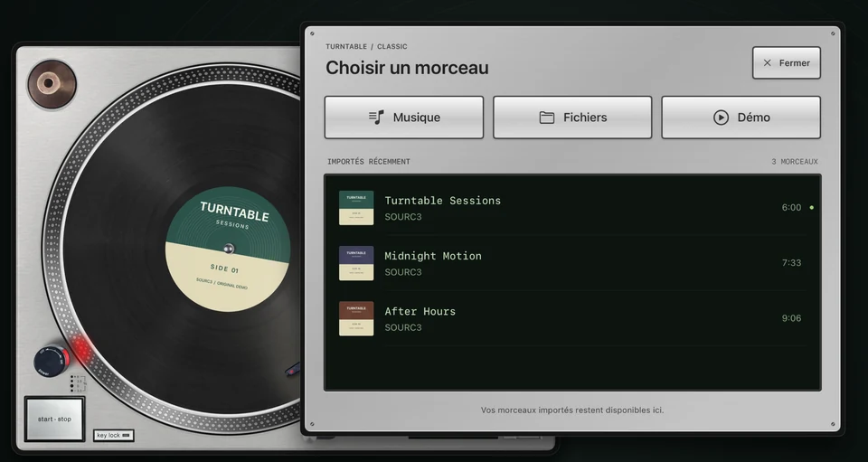The width and height of the screenshot is (868, 462).
Task: Select the After Hours track title
Action: [x=420, y=311]
